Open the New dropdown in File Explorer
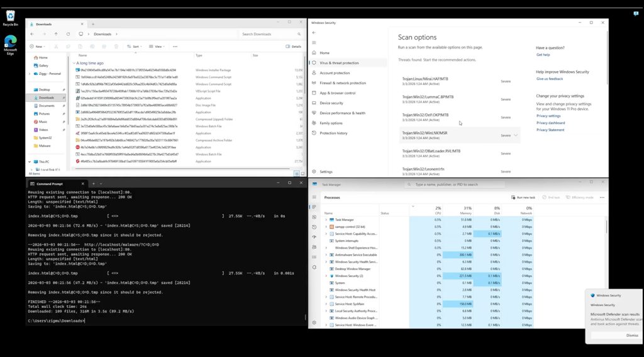 pos(37,47)
